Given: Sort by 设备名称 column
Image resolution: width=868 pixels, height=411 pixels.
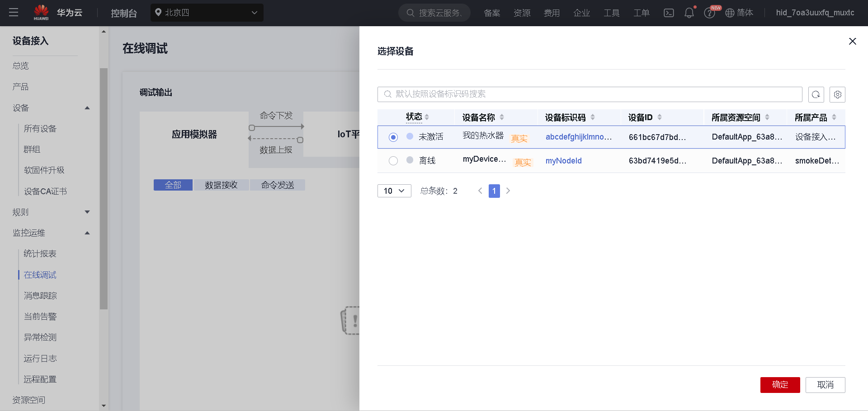Looking at the screenshot, I should point(502,117).
